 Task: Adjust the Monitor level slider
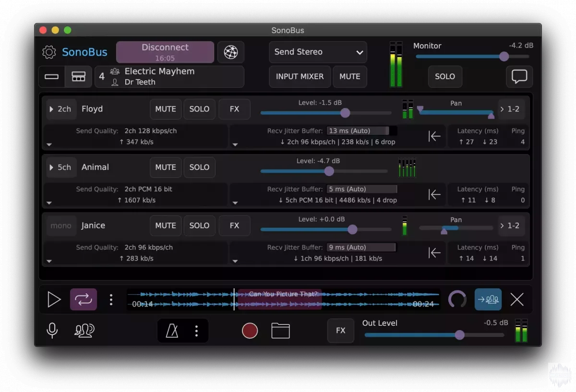pyautogui.click(x=473, y=56)
